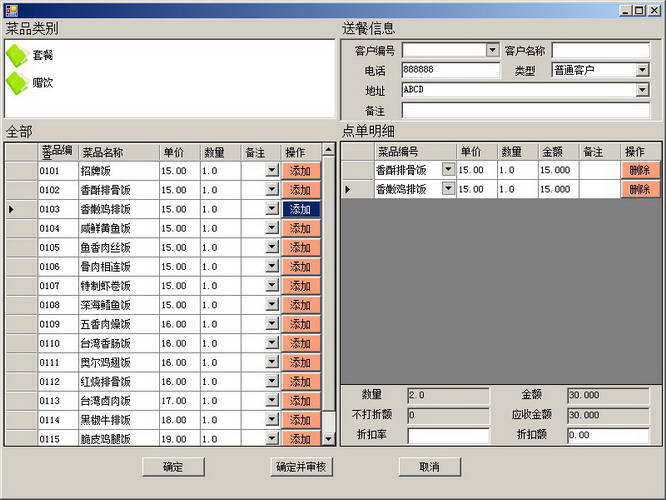The height and width of the screenshot is (500, 666).
Task: Click the 单价 header in dish list
Action: (x=180, y=152)
